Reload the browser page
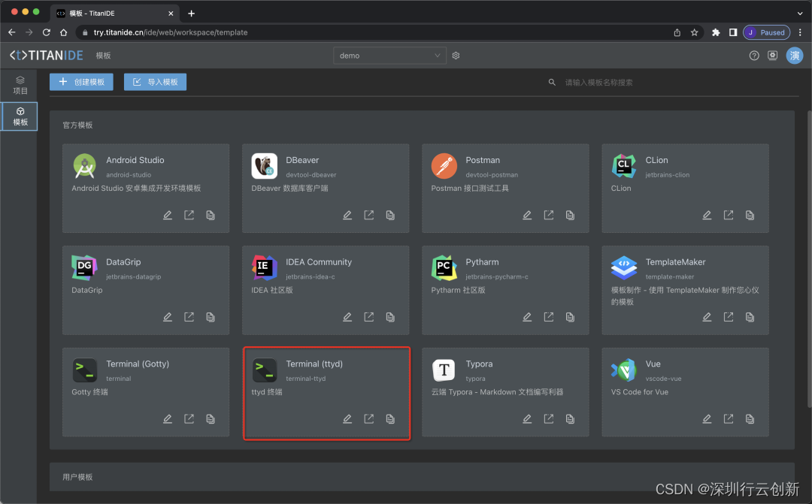Viewport: 812px width, 504px height. (46, 32)
